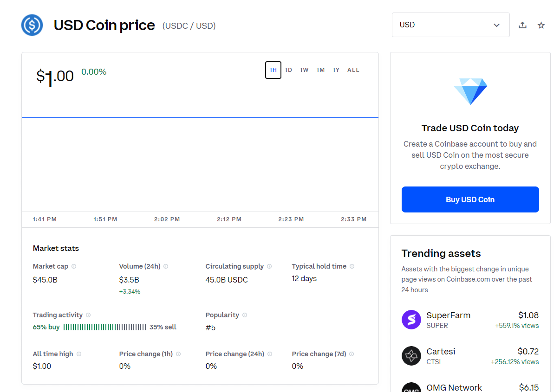Viewport: 560px width, 392px height.
Task: Click the Cartesi logo icon
Action: click(x=411, y=356)
